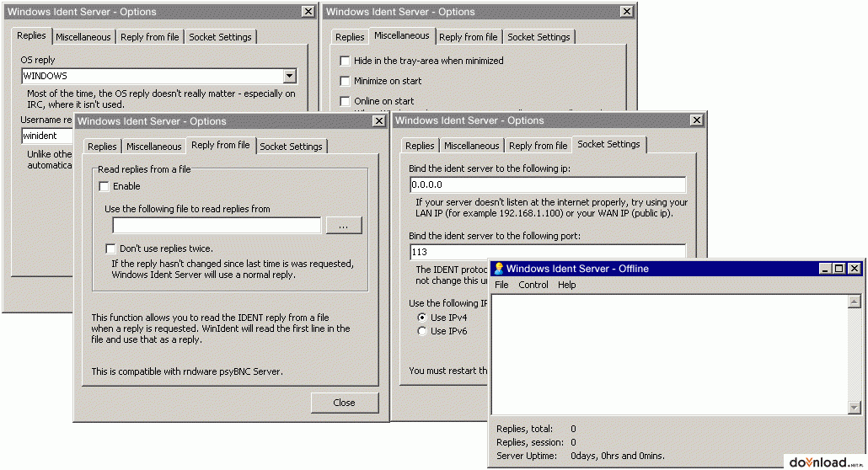Select Miscellaneous tab in Reply from file window
Screen dimensions: 868x470
click(154, 147)
